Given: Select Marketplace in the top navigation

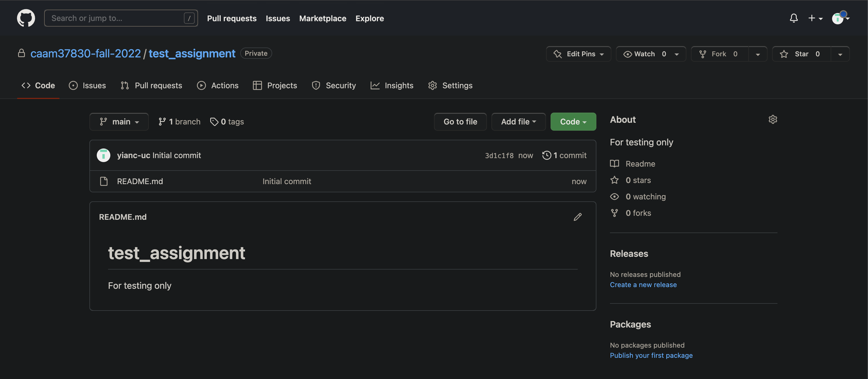Looking at the screenshot, I should coord(323,19).
